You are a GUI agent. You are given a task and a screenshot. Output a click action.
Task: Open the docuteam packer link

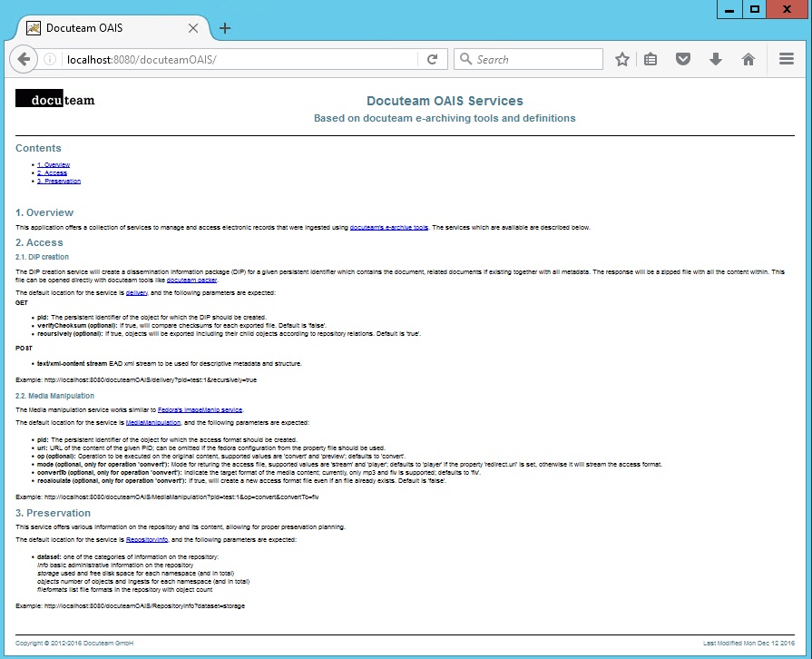pos(191,280)
